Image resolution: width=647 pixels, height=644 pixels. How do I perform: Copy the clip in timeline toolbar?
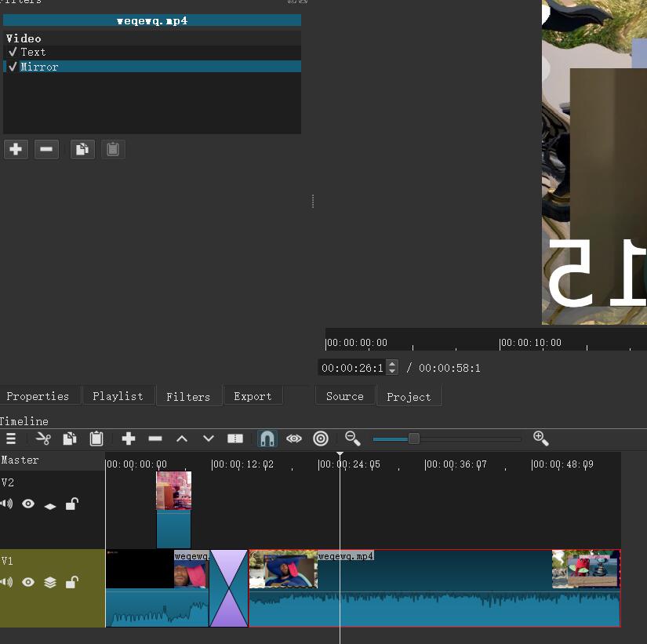[x=70, y=438]
